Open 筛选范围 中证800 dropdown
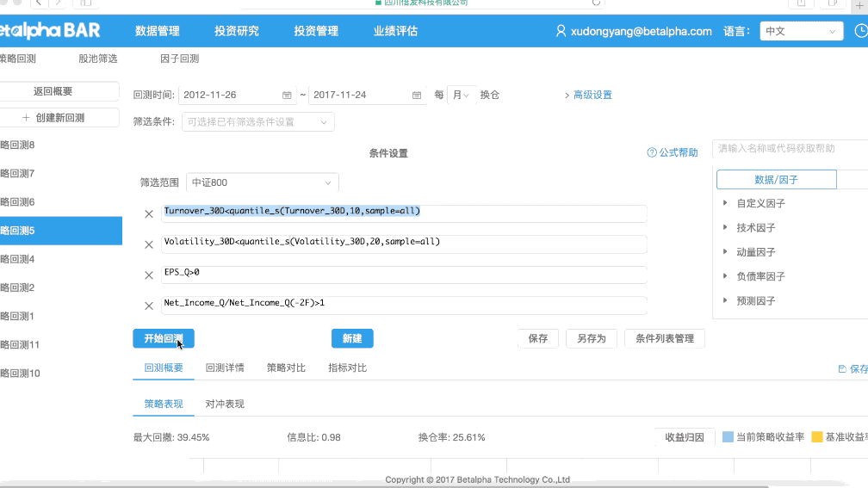Viewport: 868px width, 488px height. click(x=263, y=182)
